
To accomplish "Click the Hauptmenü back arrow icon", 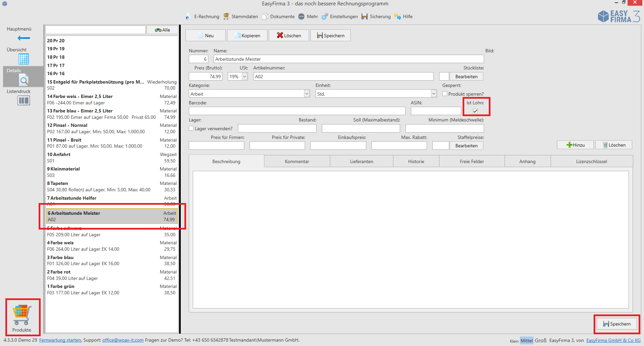I will [24, 38].
